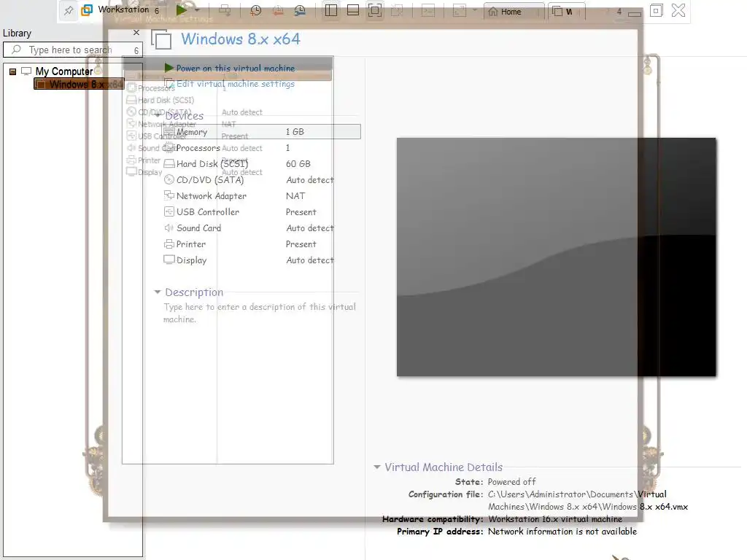747x560 pixels.
Task: Click the Network Adapter icon
Action: tap(169, 195)
